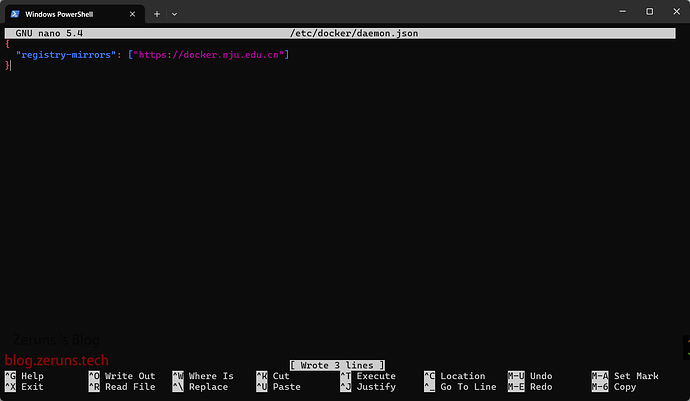Image resolution: width=690 pixels, height=401 pixels.
Task: Click the ^T Execute shortcut
Action: pyautogui.click(x=368, y=376)
